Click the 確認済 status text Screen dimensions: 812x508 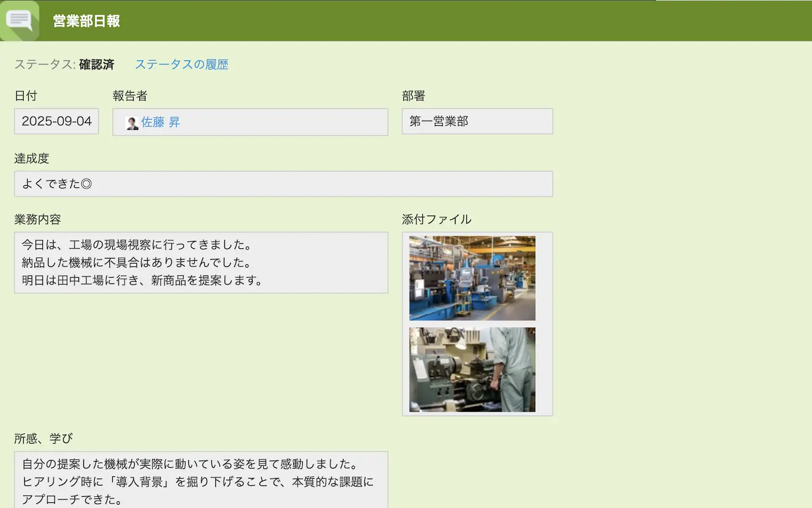96,65
